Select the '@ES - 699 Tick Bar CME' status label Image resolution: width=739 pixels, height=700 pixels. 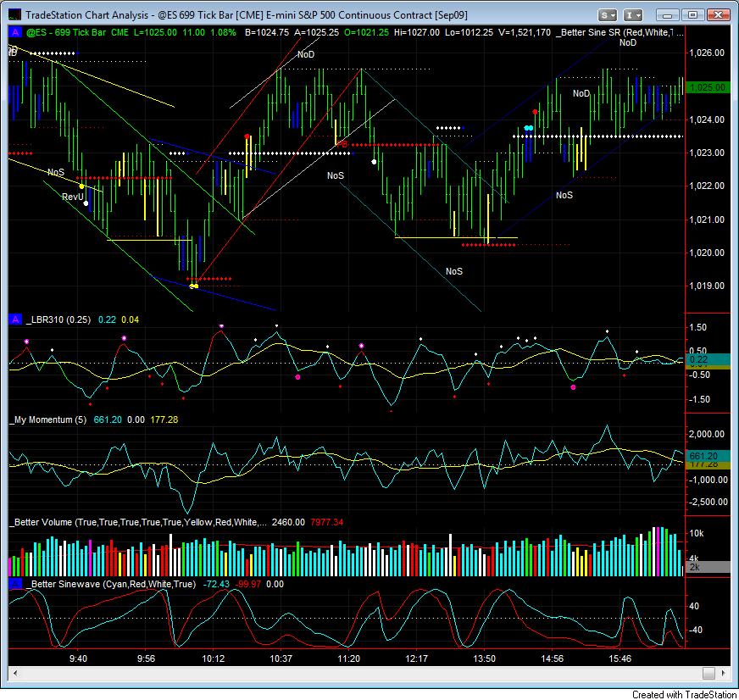click(x=77, y=32)
